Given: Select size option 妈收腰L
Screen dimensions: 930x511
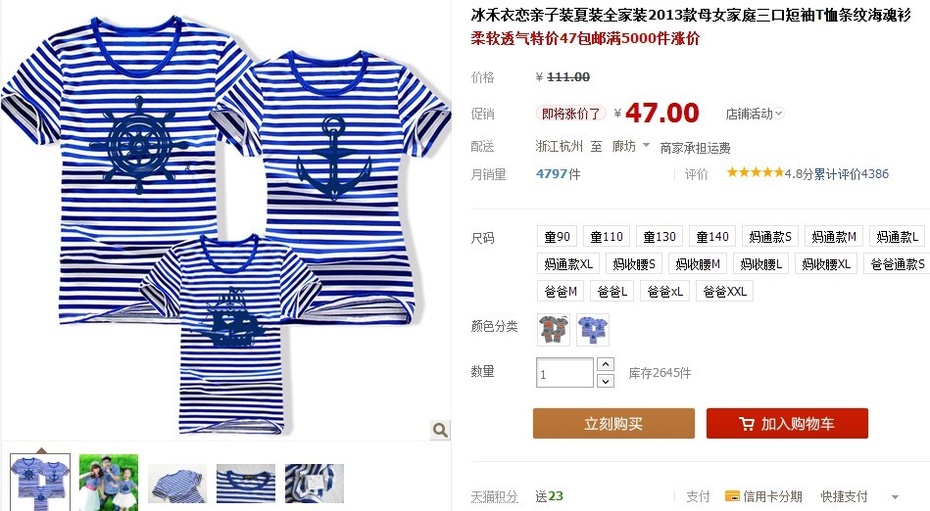Looking at the screenshot, I should (761, 264).
